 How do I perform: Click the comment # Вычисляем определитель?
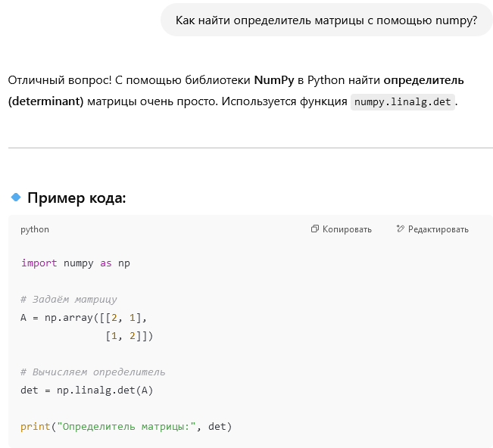point(92,372)
